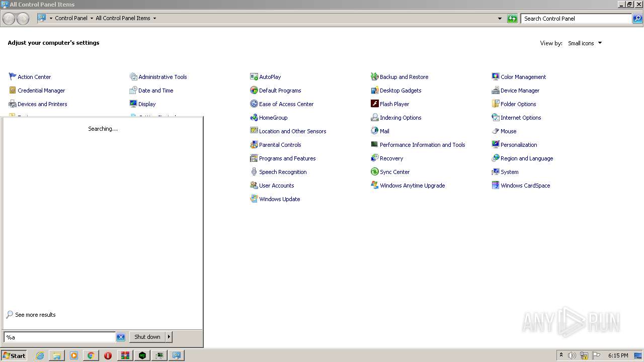
Task: Open the AutoPlay icon
Action: (254, 77)
